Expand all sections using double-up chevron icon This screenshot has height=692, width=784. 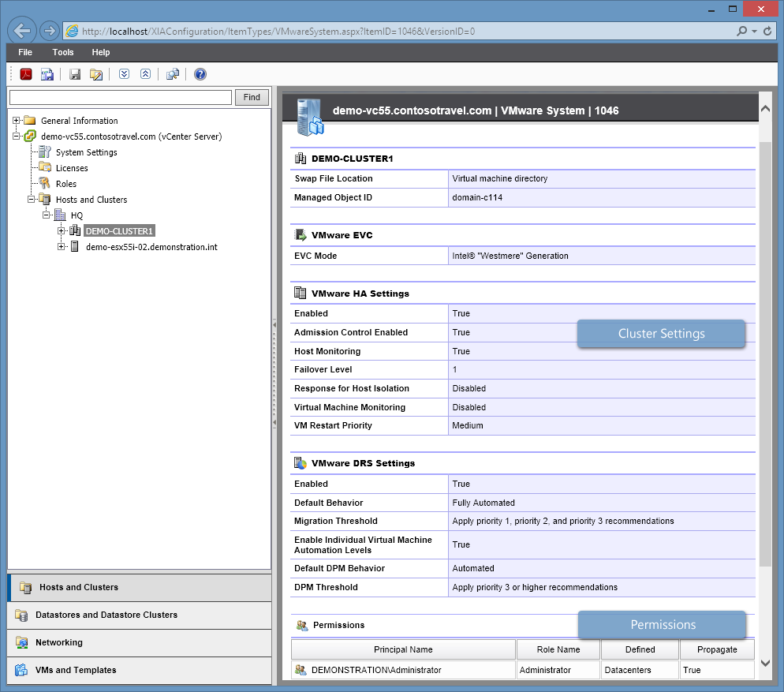(x=145, y=73)
